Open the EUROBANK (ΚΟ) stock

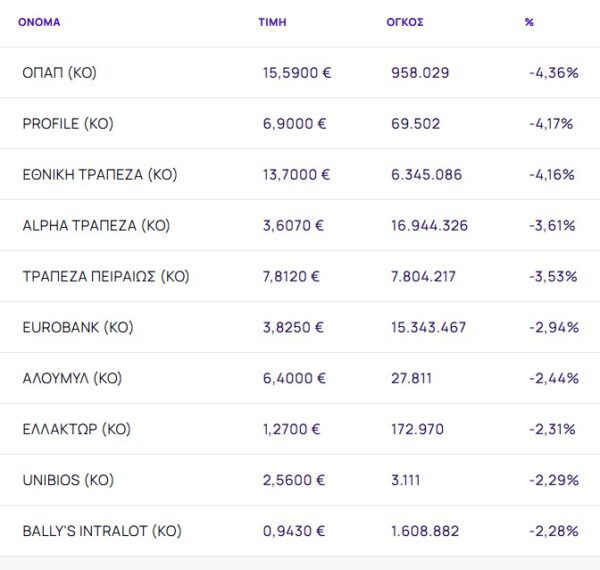coord(77,328)
